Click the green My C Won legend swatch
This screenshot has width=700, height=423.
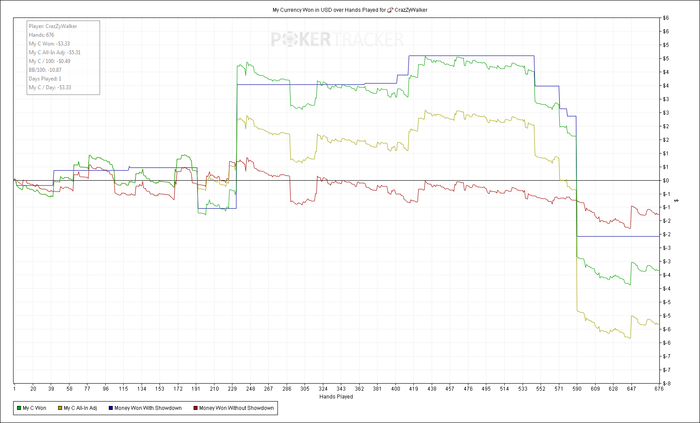coord(19,408)
